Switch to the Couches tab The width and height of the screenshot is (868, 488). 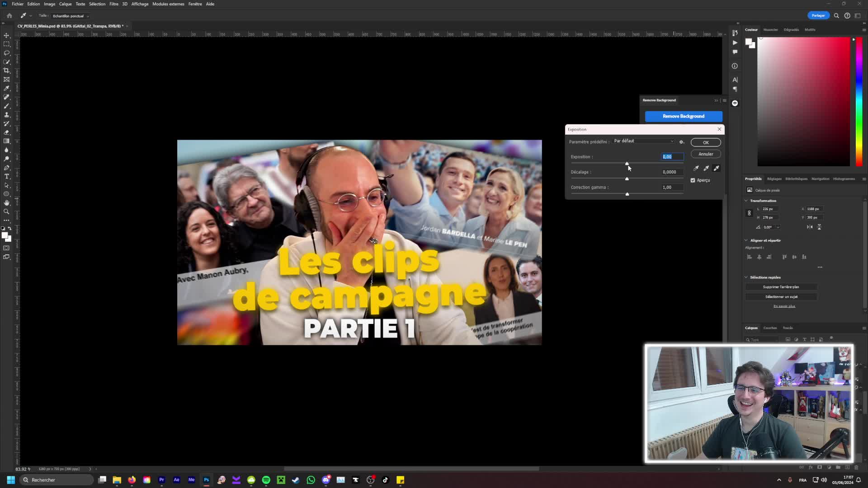(x=770, y=328)
